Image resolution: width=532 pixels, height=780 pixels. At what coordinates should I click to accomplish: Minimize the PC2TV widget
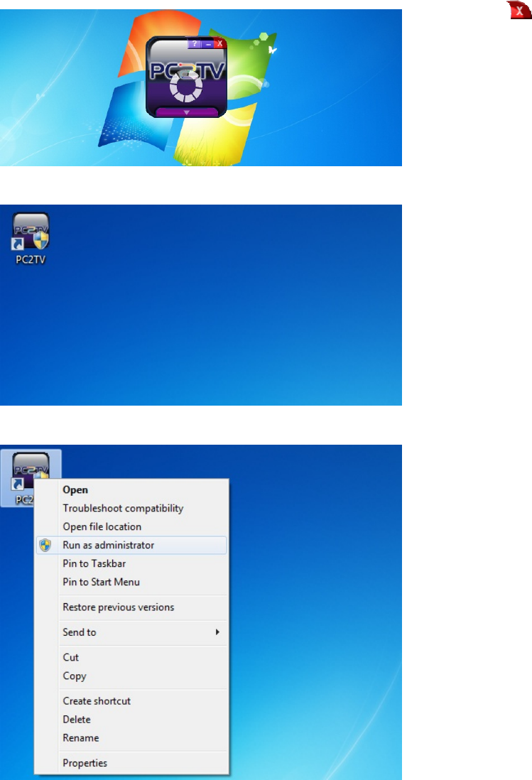(x=208, y=44)
